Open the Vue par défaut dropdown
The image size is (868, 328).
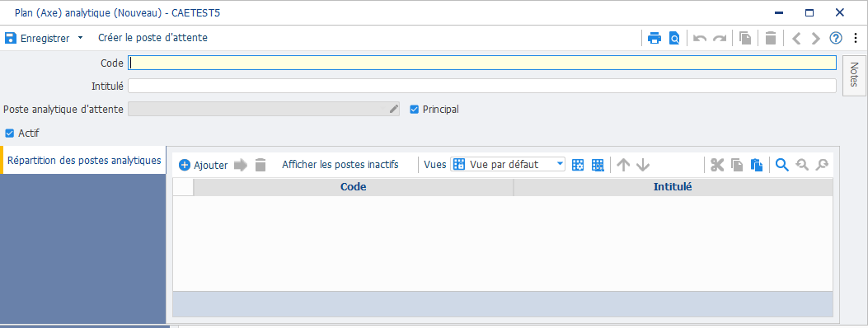tap(508, 164)
